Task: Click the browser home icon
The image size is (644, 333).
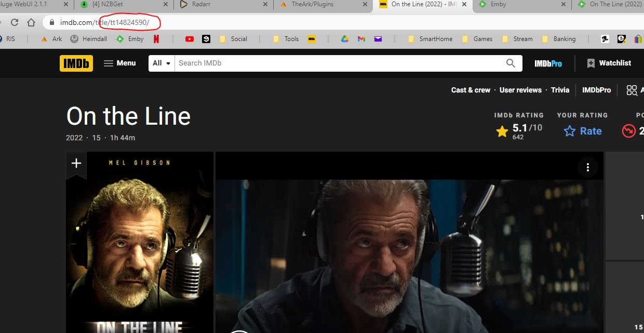Action: pyautogui.click(x=31, y=23)
